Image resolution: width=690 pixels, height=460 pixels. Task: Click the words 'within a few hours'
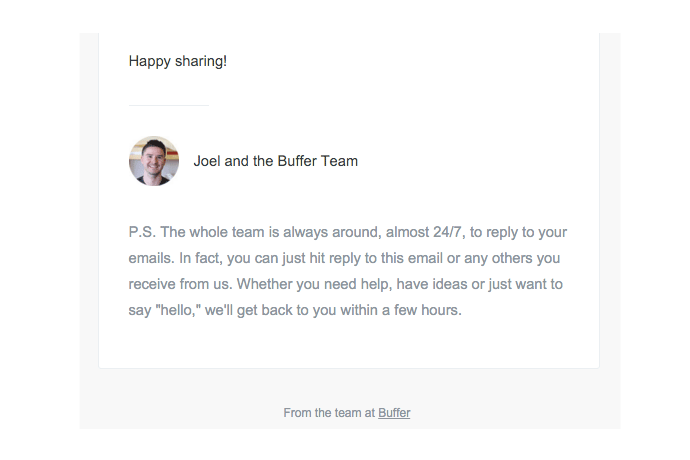pos(401,310)
